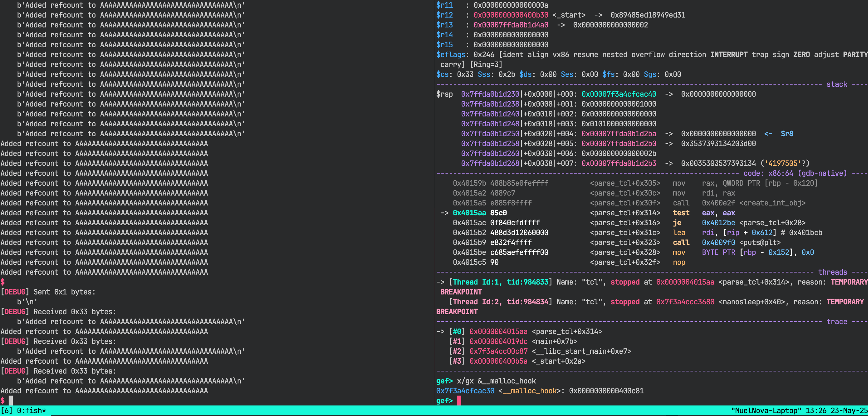This screenshot has height=416, width=868.
Task: Click stack value 0x00007f3a4cfcac40
Action: [x=619, y=94]
